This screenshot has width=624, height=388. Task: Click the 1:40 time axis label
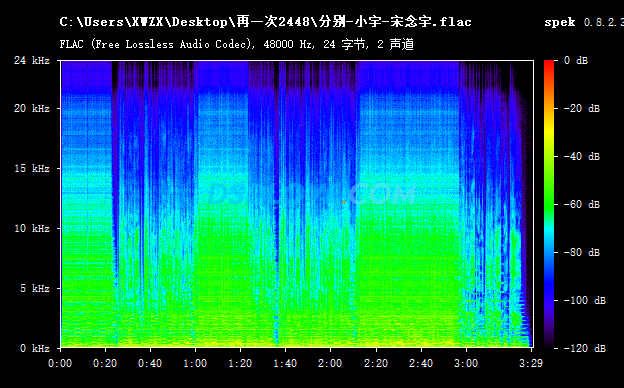tap(285, 363)
